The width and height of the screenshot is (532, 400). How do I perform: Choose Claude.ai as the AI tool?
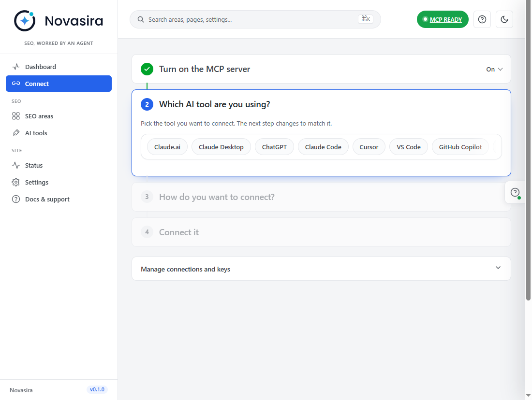(167, 147)
